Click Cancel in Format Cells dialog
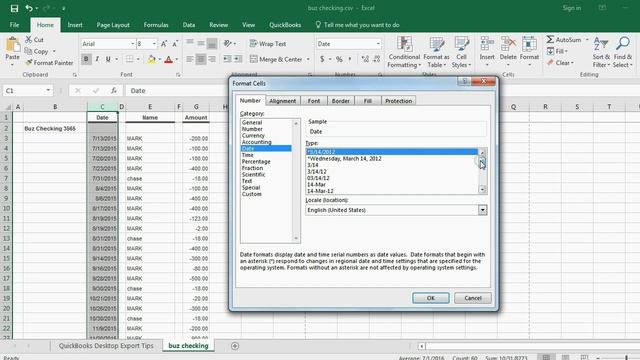This screenshot has width=640, height=360. tap(473, 298)
